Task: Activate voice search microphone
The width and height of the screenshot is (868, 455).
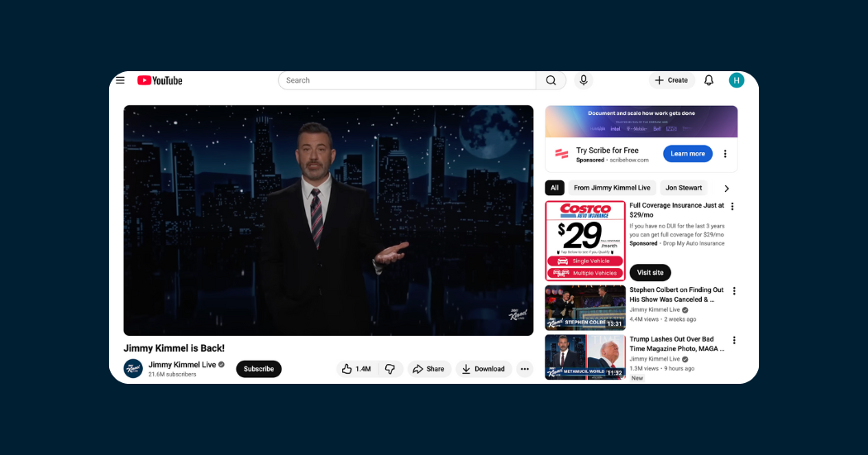Action: 584,80
